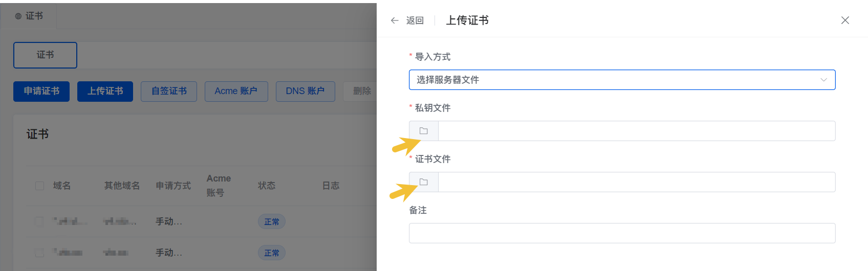Open the Acme 账户 button
This screenshot has width=868, height=271.
coord(236,91)
